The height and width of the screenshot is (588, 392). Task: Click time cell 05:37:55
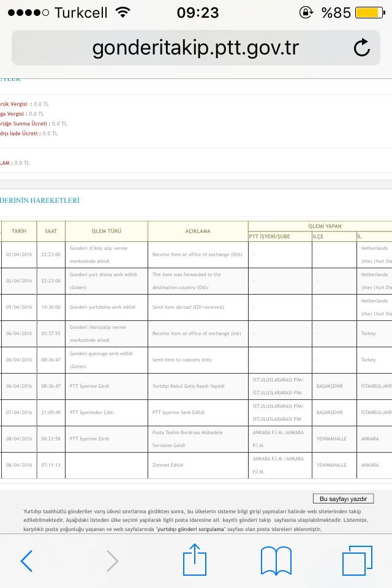[x=51, y=333]
